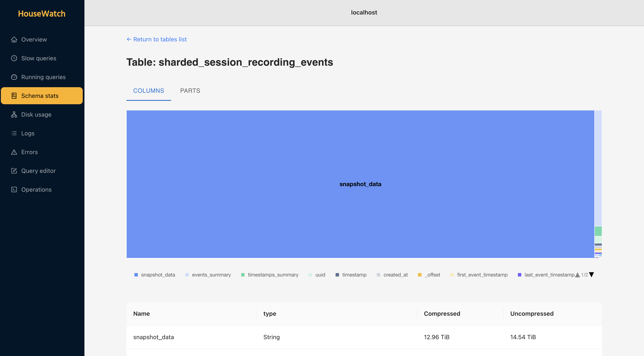Click the Slow queries clock icon
The width and height of the screenshot is (644, 356).
[x=14, y=58]
